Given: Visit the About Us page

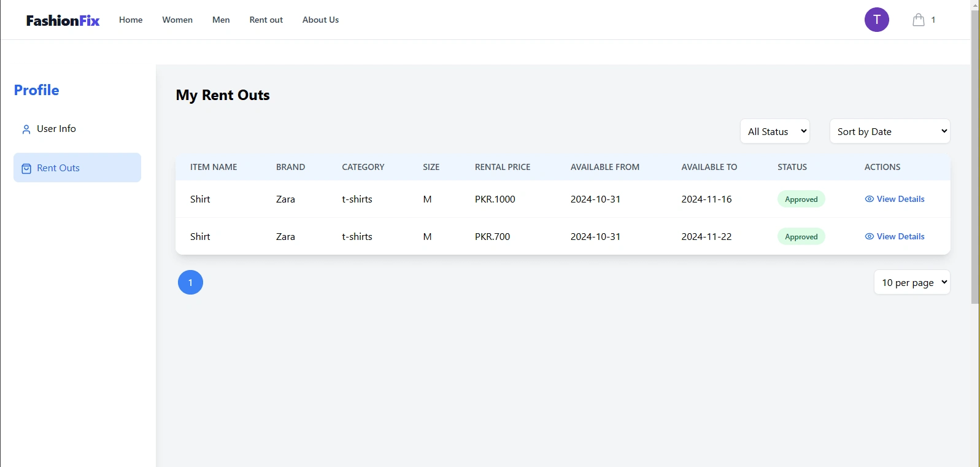Looking at the screenshot, I should [320, 20].
